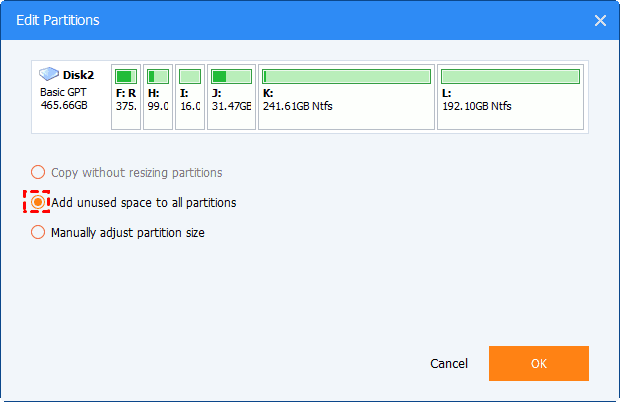Click the Cancel button
The width and height of the screenshot is (620, 402).
(x=449, y=363)
